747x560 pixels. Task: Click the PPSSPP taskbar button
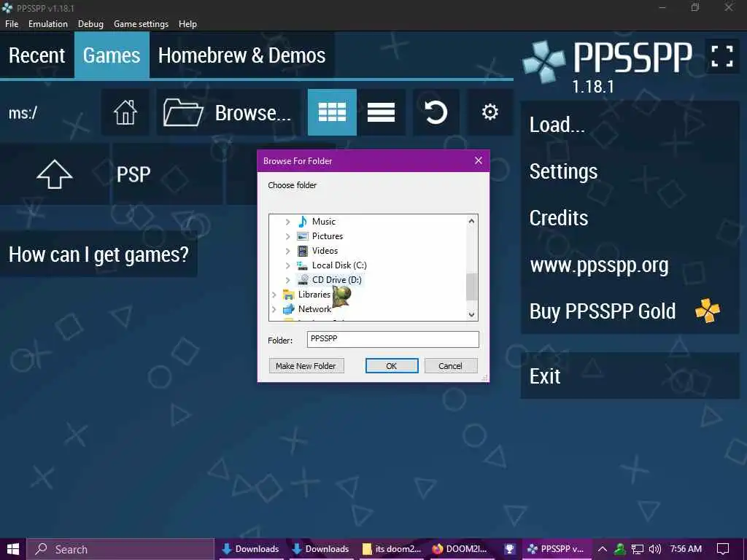[x=557, y=549]
